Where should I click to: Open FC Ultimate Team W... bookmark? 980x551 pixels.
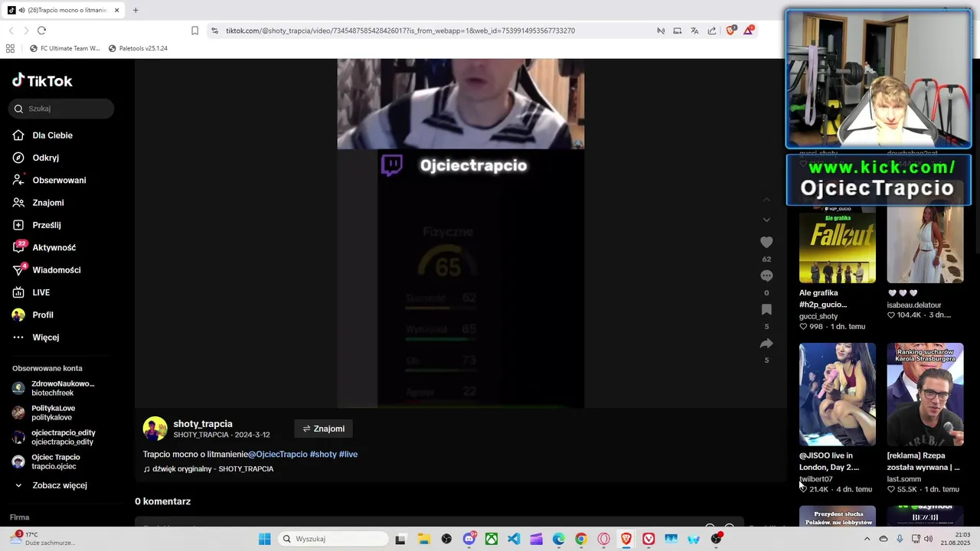pos(64,48)
